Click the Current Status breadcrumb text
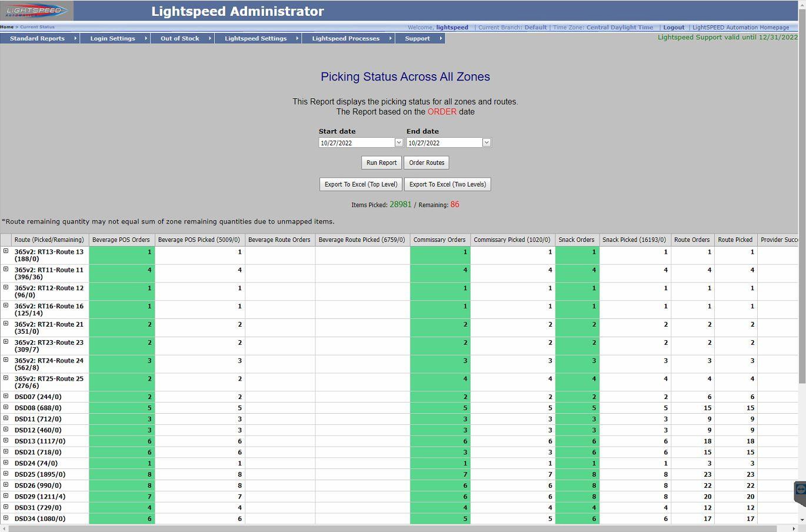Image resolution: width=806 pixels, height=532 pixels. click(x=37, y=26)
